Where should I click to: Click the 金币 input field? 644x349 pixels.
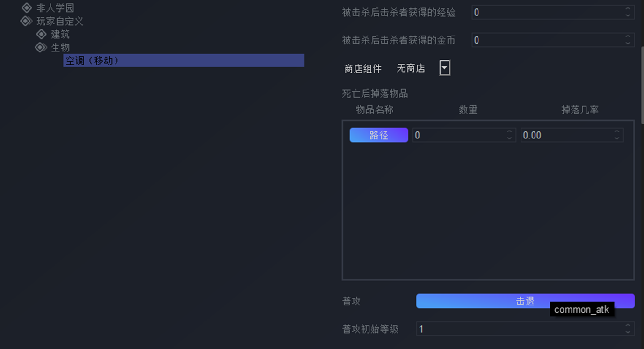(548, 40)
